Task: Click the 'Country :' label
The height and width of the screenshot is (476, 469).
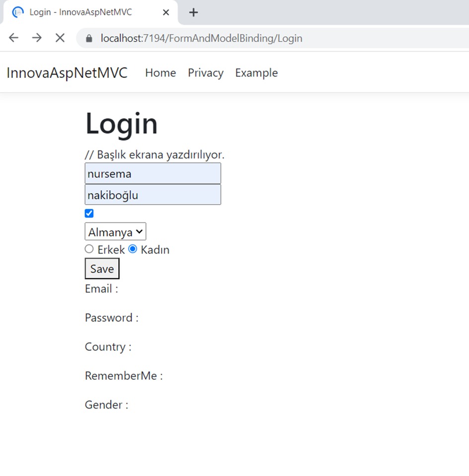Action: (108, 347)
